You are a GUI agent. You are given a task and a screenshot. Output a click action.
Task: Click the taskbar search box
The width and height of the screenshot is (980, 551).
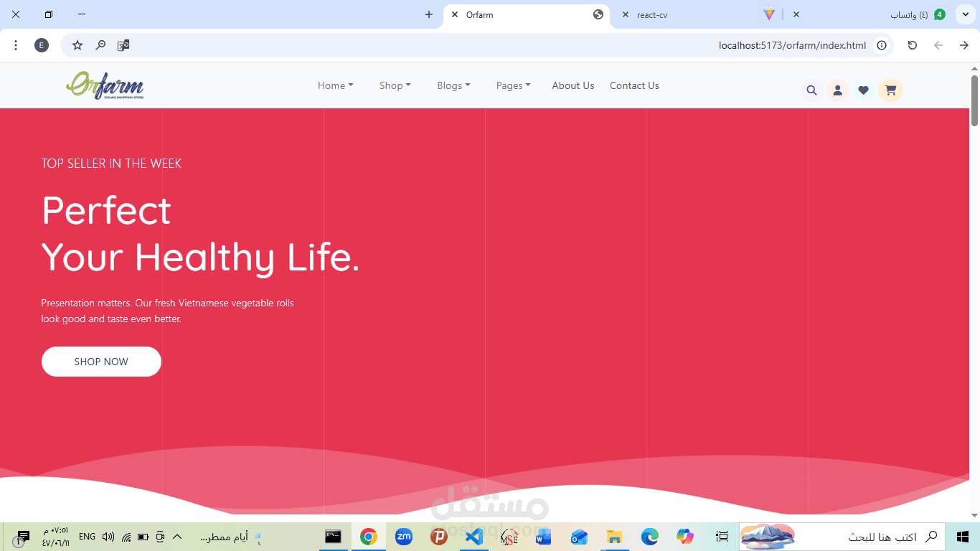coord(842,537)
